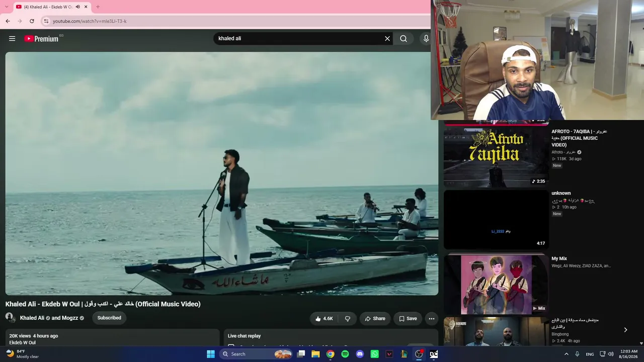644x362 pixels.
Task: Go forward in Chrome
Action: pyautogui.click(x=20, y=21)
